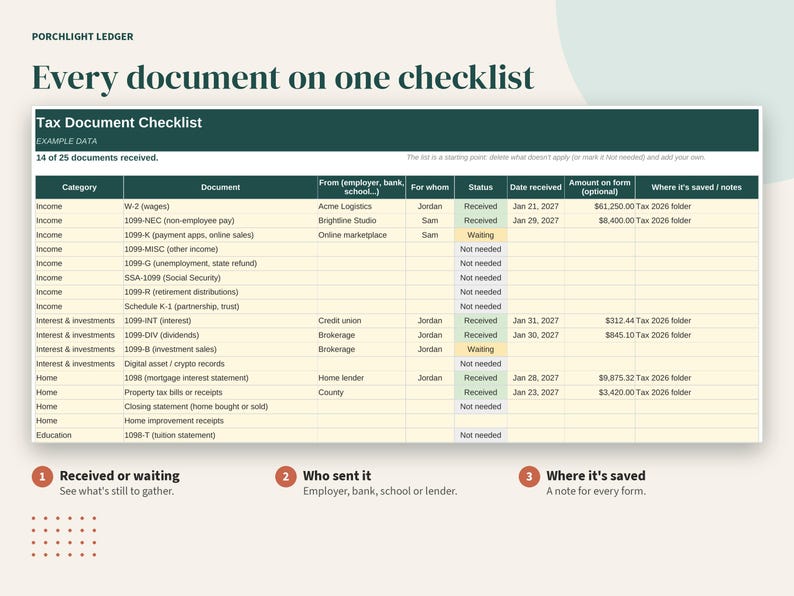Click the Received status for 1098 mortgage row
This screenshot has height=596, width=794.
coord(481,378)
